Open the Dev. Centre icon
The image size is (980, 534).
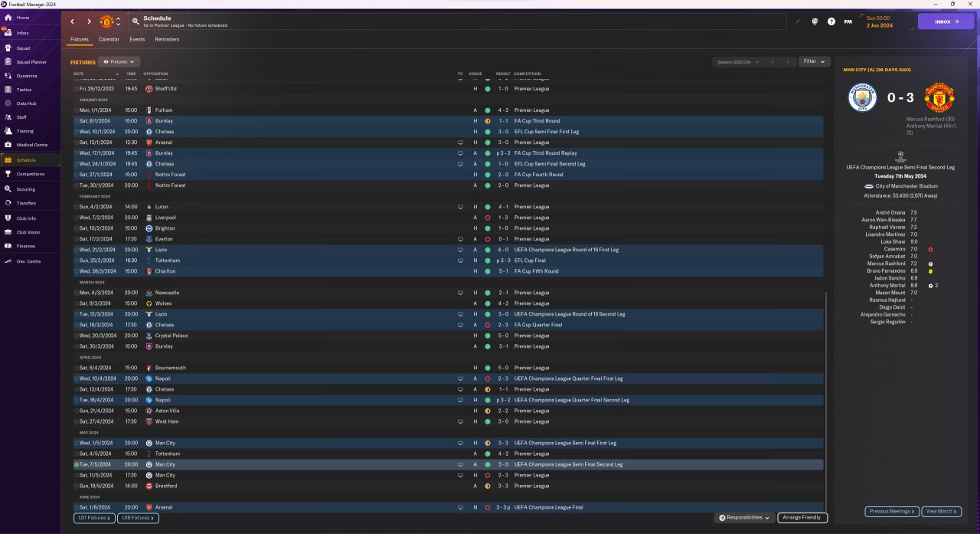[x=8, y=261]
